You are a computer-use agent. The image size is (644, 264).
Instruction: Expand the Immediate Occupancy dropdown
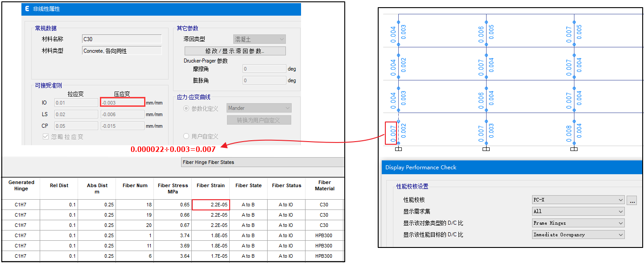coord(578,235)
